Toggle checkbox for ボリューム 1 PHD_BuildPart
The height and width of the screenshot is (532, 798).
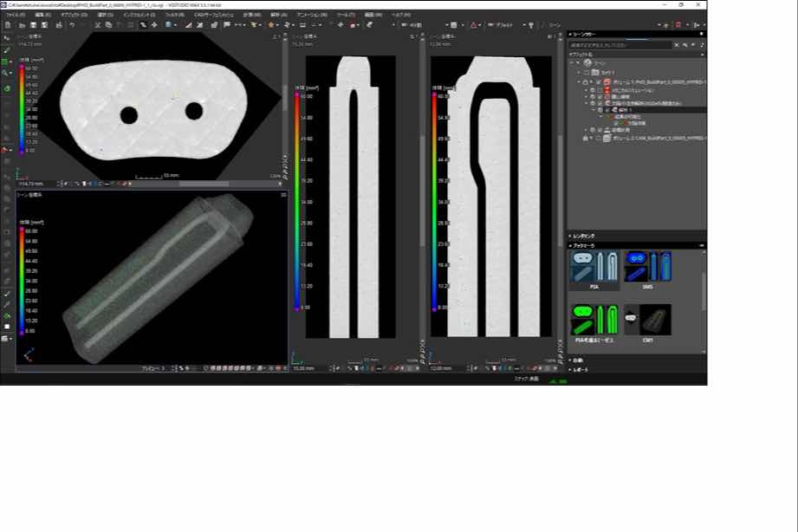600,82
